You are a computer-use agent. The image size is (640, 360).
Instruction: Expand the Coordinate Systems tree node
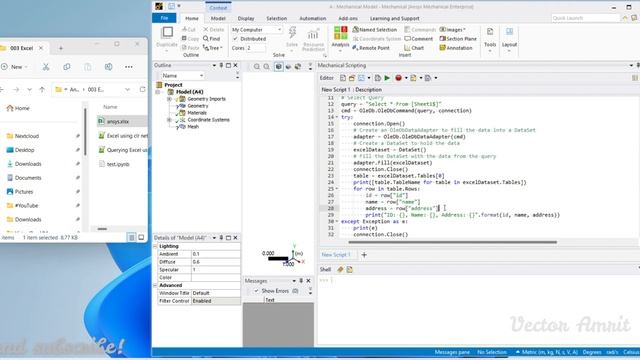pyautogui.click(x=169, y=120)
